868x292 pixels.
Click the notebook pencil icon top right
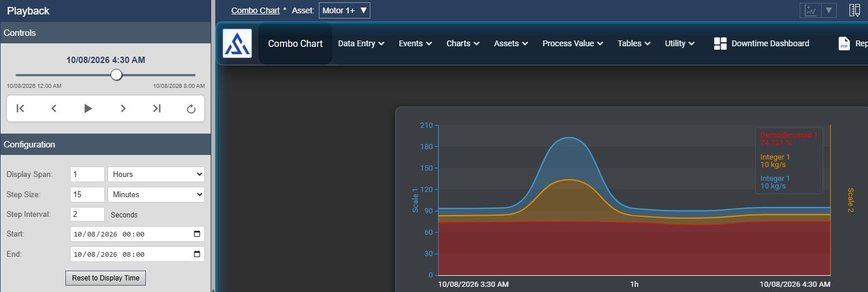[x=855, y=10]
